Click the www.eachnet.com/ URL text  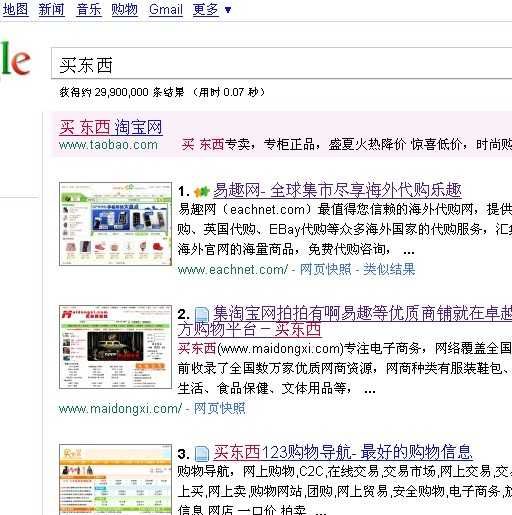[232, 269]
